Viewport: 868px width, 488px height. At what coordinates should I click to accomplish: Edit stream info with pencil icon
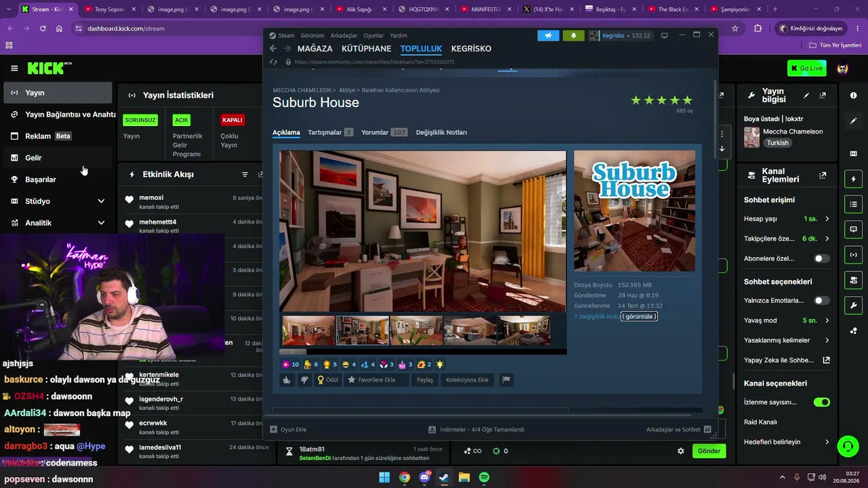point(806,96)
